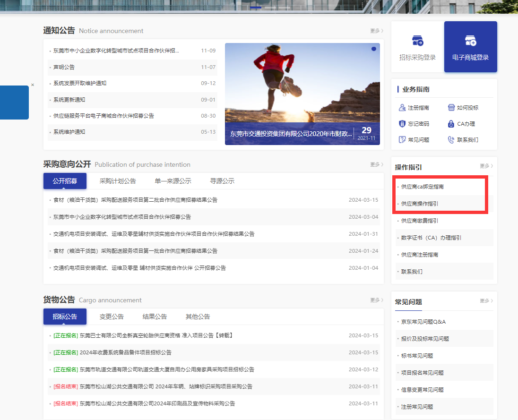Expand 更多 in 采购意向公开 section
The image size is (518, 420).
tap(376, 165)
